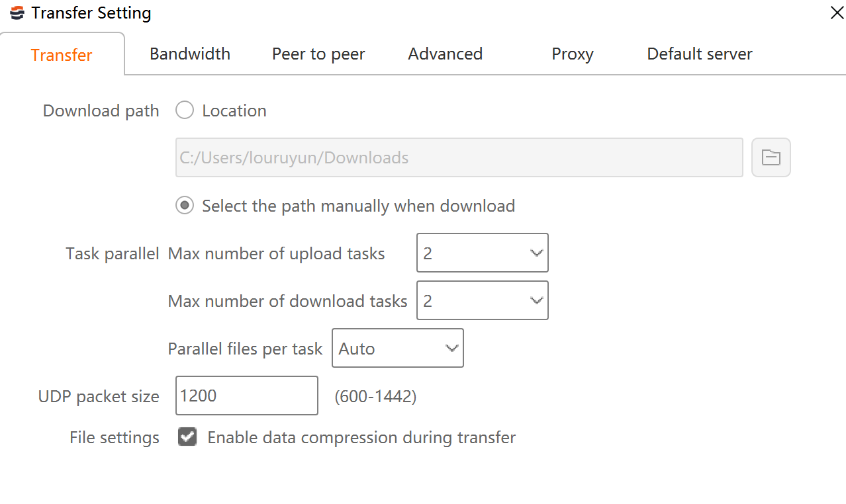Viewport: 846px width, 504px height.
Task: Click the upload tasks dropdown chevron arrow
Action: 537,253
